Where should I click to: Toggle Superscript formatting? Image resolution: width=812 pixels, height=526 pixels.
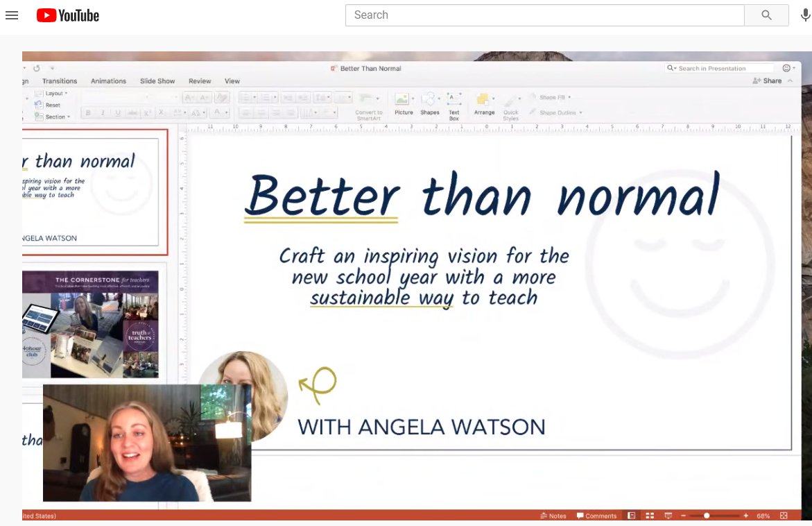coord(147,112)
